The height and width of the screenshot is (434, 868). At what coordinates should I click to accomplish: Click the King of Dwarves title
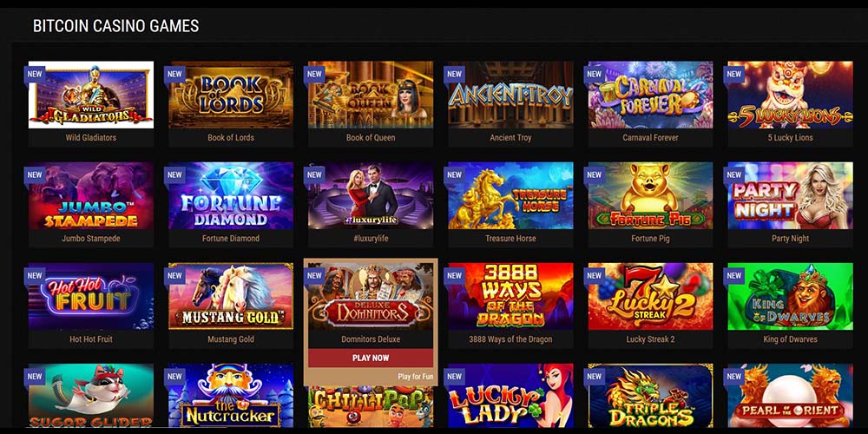[x=790, y=339]
